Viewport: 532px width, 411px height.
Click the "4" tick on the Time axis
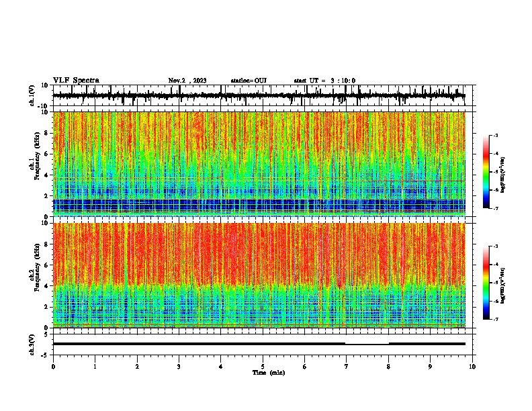221,367
